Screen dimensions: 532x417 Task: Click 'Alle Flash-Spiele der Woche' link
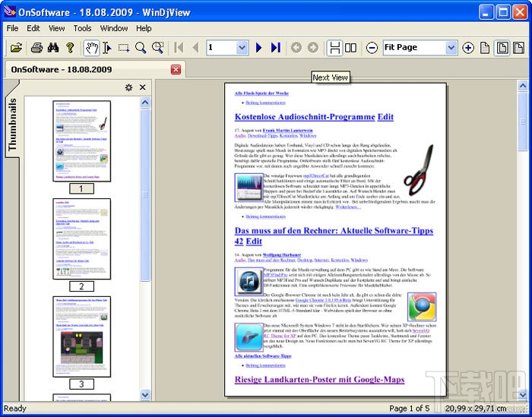pyautogui.click(x=261, y=93)
